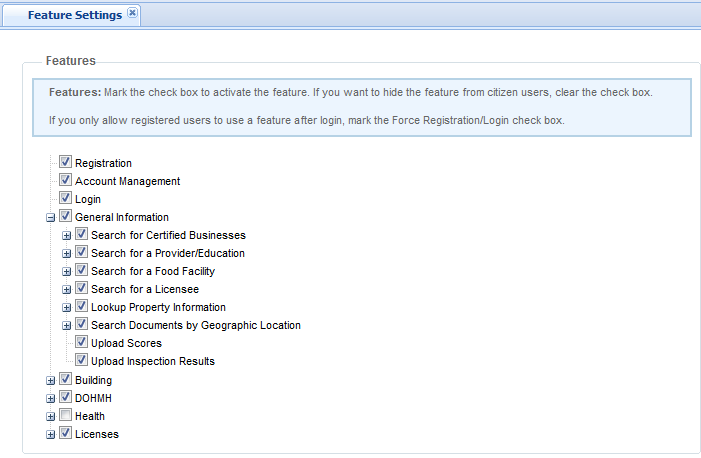This screenshot has width=701, height=458.
Task: Expand the Building tree node
Action: pyautogui.click(x=51, y=380)
